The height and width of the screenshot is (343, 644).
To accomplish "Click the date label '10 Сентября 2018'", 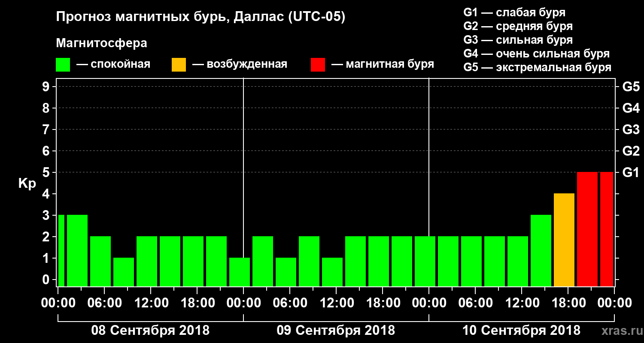I will tap(521, 331).
